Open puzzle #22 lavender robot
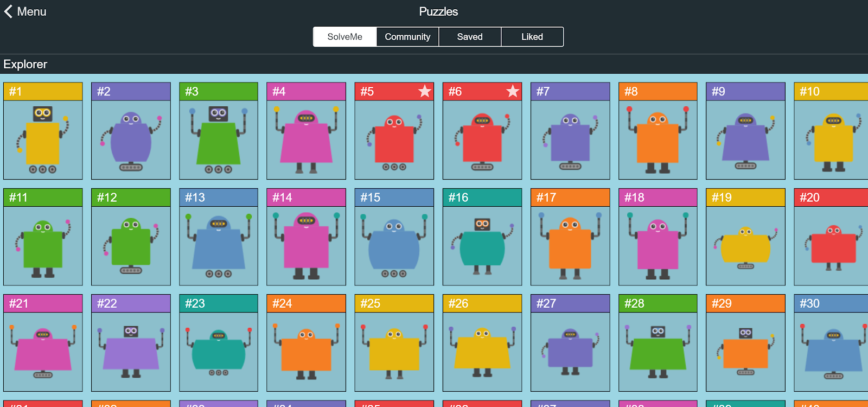This screenshot has width=868, height=407. (131, 343)
